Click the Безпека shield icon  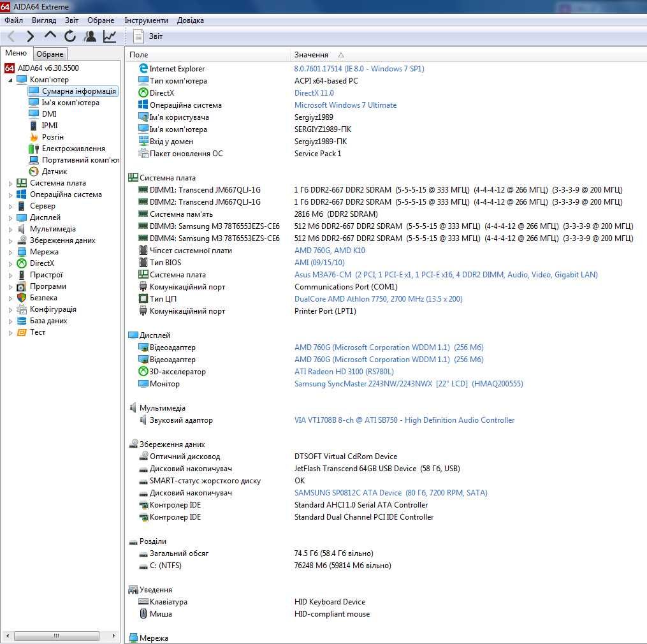pos(22,298)
